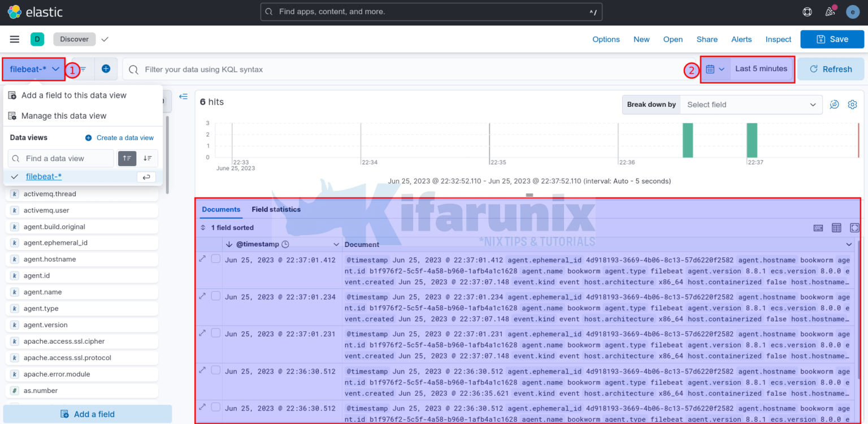
Task: Show keyboard shortcuts for the document grid
Action: click(x=818, y=228)
